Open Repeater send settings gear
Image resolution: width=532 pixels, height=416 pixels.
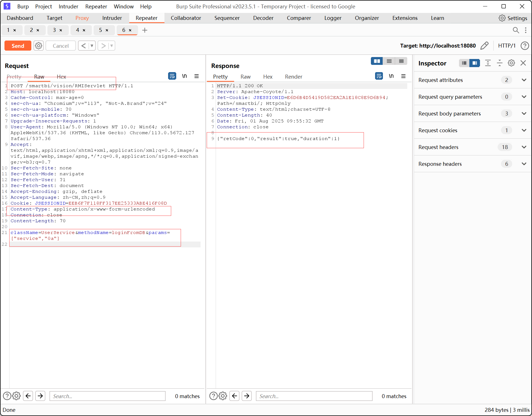[x=39, y=46]
